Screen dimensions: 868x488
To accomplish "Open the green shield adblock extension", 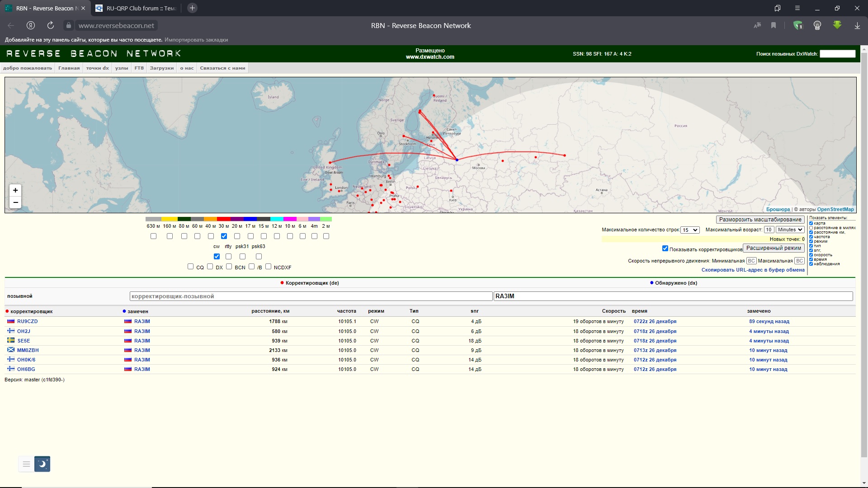I will [798, 26].
